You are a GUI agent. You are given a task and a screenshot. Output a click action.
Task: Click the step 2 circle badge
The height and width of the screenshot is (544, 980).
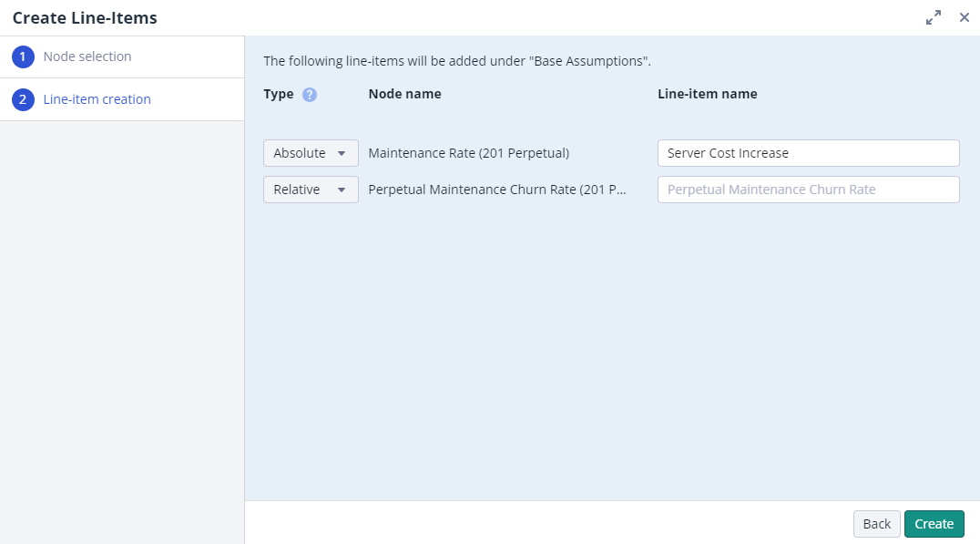pyautogui.click(x=23, y=99)
